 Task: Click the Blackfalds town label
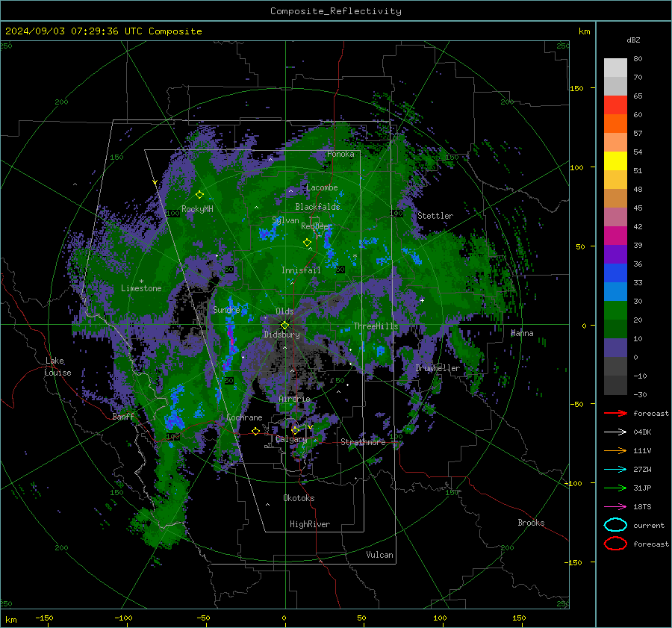pos(317,207)
